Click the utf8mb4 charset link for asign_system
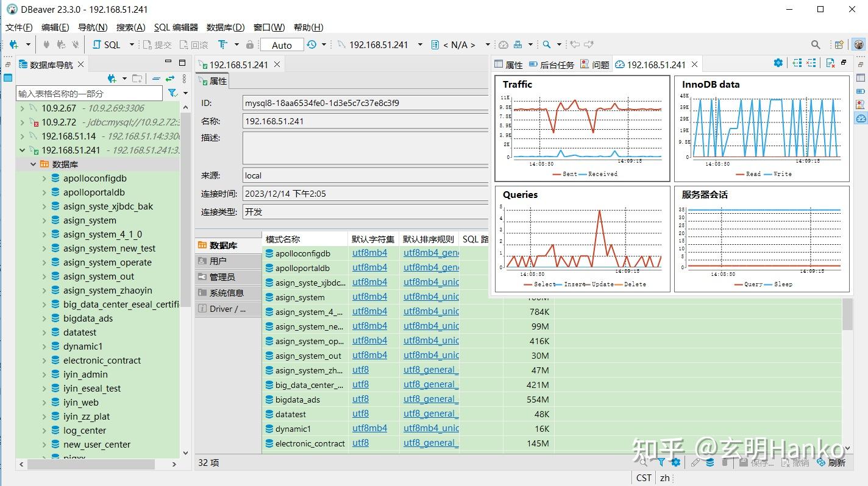Viewport: 868px width, 486px height. click(x=369, y=297)
